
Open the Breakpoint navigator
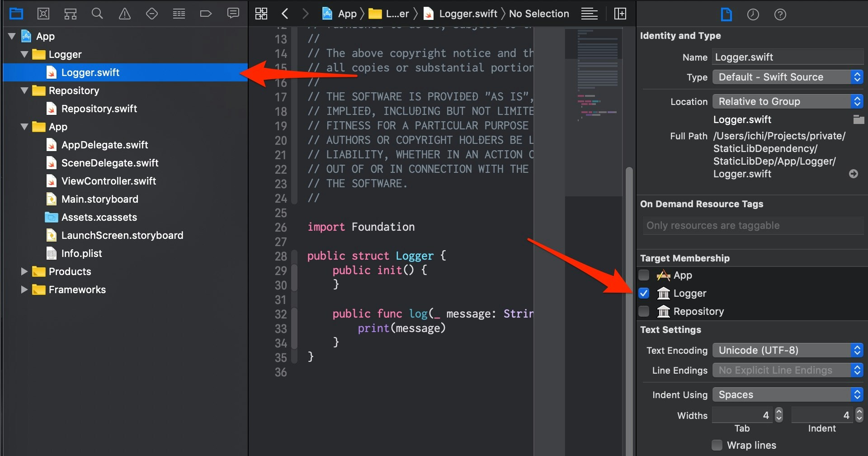206,14
